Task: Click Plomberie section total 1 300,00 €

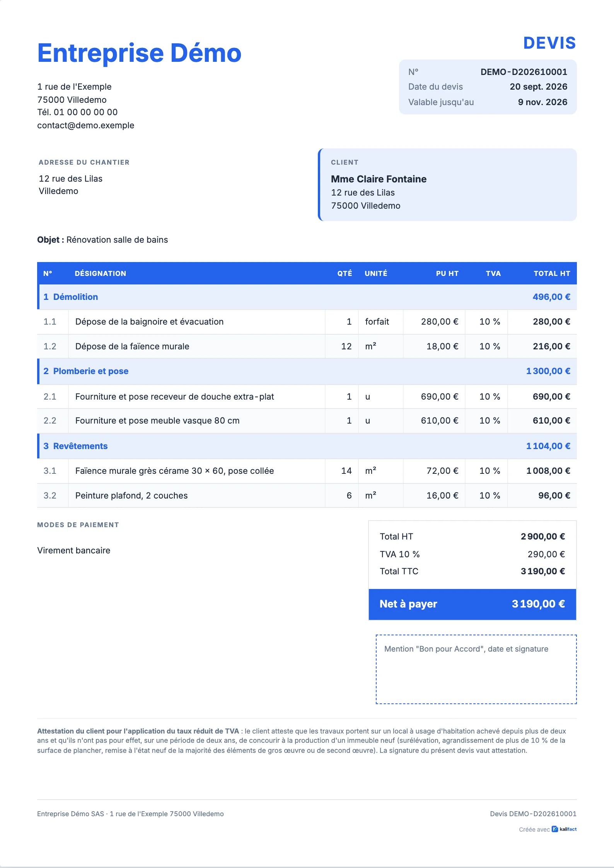Action: click(548, 371)
